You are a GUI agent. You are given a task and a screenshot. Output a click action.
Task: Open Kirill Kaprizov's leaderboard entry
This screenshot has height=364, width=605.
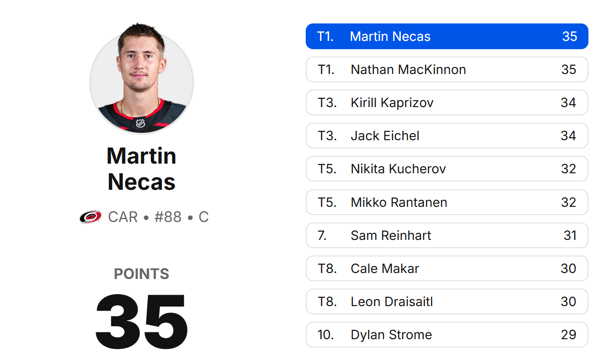(447, 102)
